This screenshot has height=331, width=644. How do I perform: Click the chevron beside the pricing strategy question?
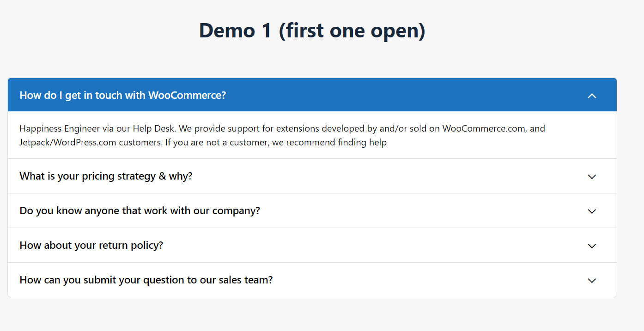tap(592, 177)
